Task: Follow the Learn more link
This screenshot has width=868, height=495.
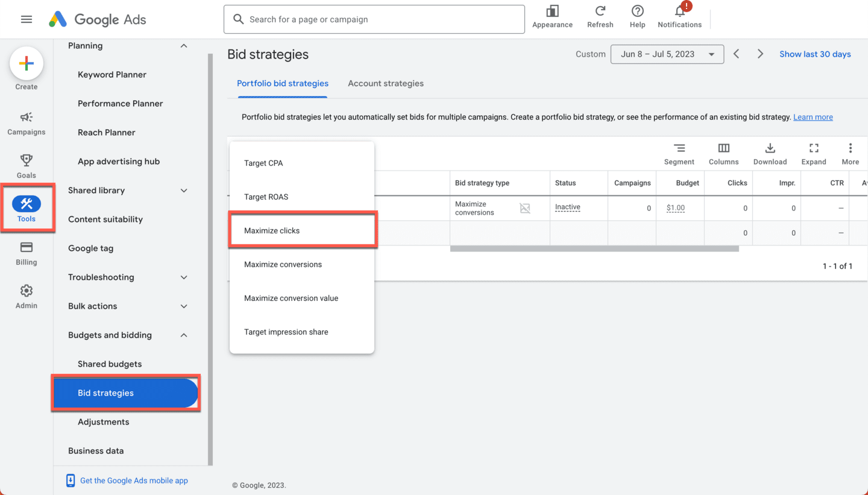Action: (813, 117)
